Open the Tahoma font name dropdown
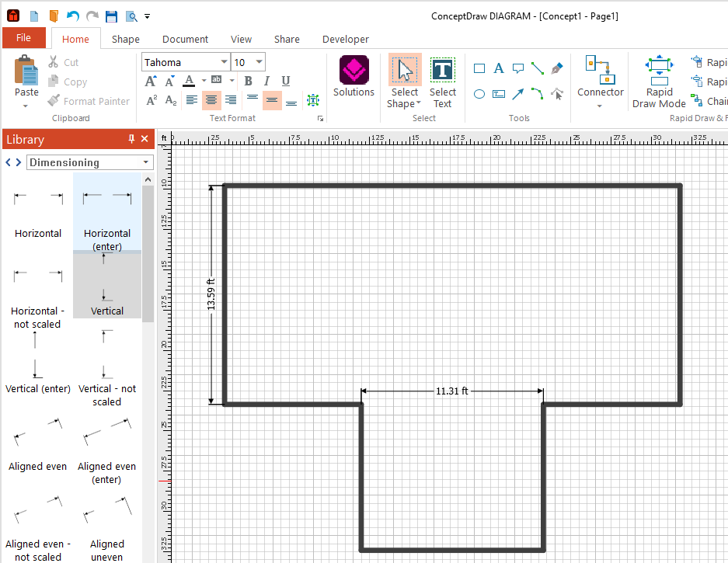 coord(224,62)
